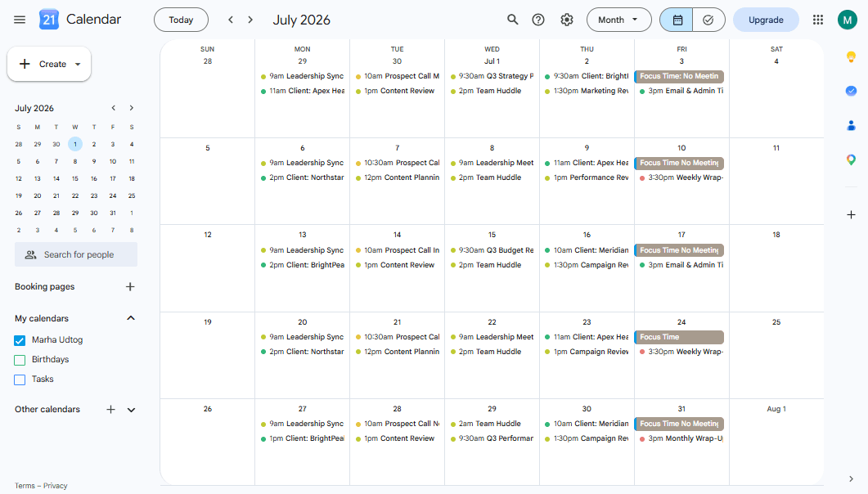Open Contacts side panel icon
This screenshot has width=868, height=494.
tap(851, 126)
